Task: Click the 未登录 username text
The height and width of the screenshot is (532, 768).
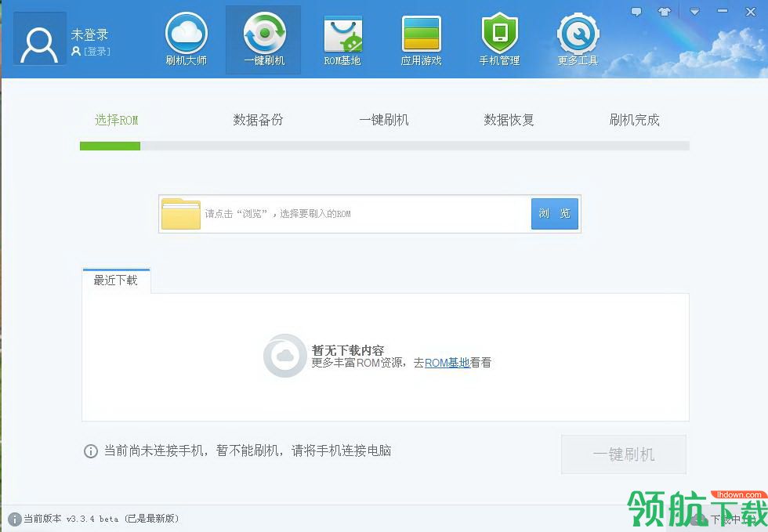Action: [89, 34]
